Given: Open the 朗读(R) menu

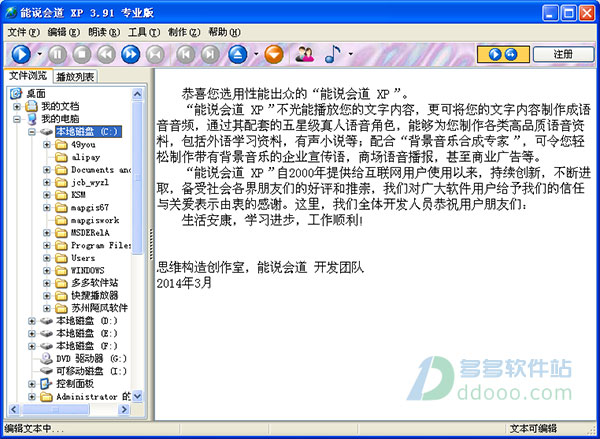Looking at the screenshot, I should pos(104,33).
